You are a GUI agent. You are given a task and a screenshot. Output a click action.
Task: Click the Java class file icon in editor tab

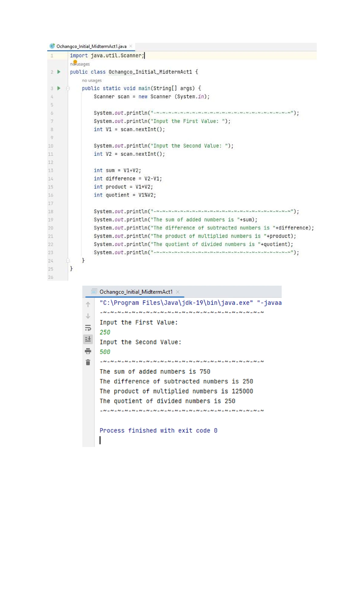(x=52, y=46)
